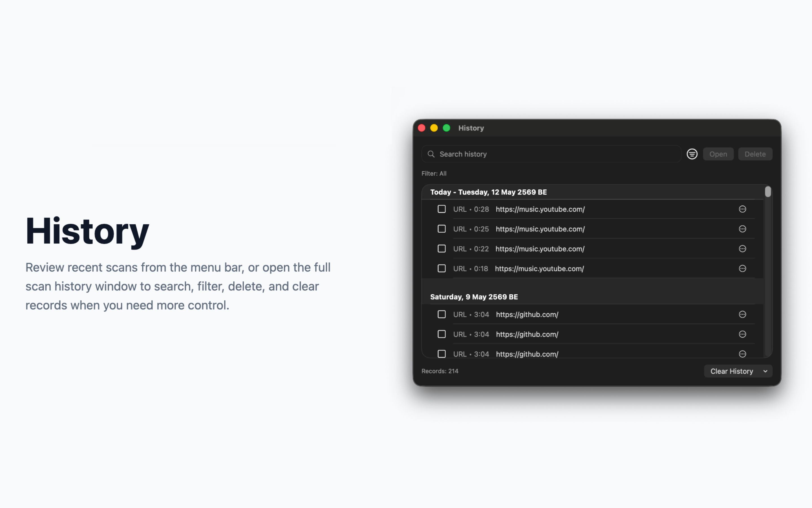Viewport: 812px width, 508px height.
Task: Select the 0:28 https://music.youtube.com/ URL text
Action: pyautogui.click(x=540, y=209)
